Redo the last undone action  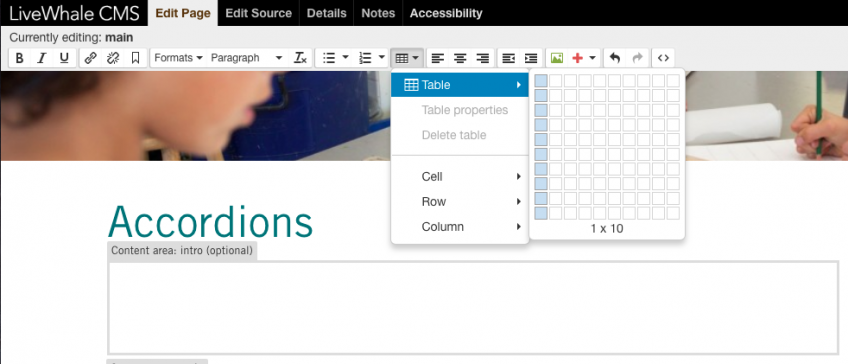(637, 58)
